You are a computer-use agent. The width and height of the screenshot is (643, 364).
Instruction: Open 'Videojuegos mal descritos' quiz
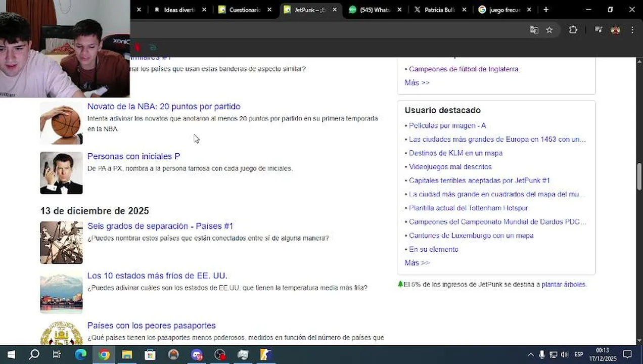pos(450,166)
